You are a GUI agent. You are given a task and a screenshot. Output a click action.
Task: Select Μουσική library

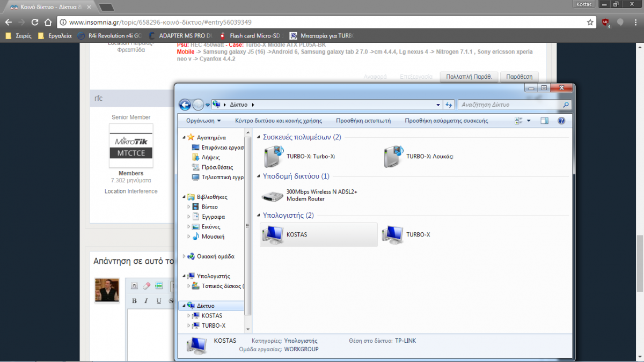click(x=208, y=237)
